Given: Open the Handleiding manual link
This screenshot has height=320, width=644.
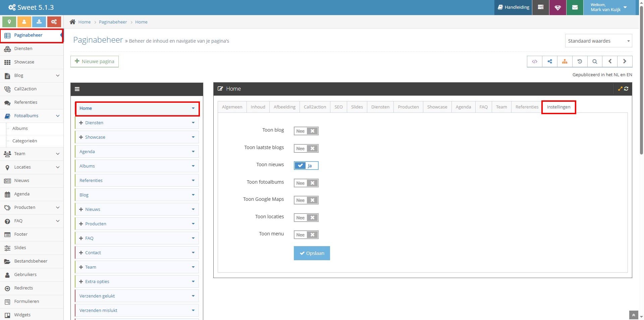Looking at the screenshot, I should [513, 7].
